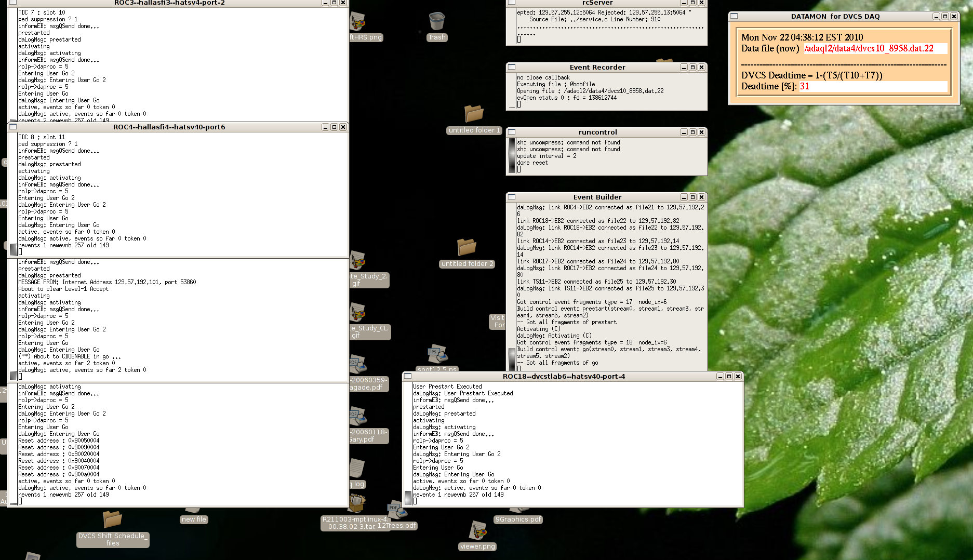Select the e_Study_CL.gif desktop icon
Screen dimensions: 973x560
coord(358,312)
